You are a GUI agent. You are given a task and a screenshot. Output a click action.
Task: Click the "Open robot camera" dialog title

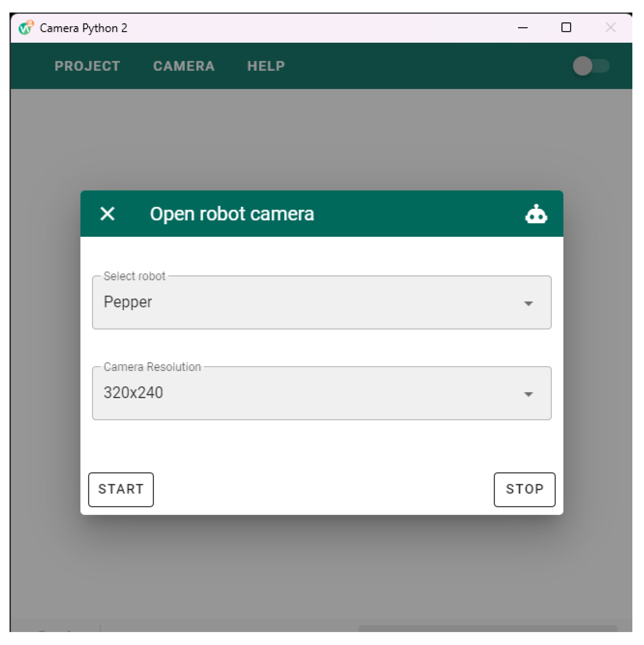tap(232, 214)
